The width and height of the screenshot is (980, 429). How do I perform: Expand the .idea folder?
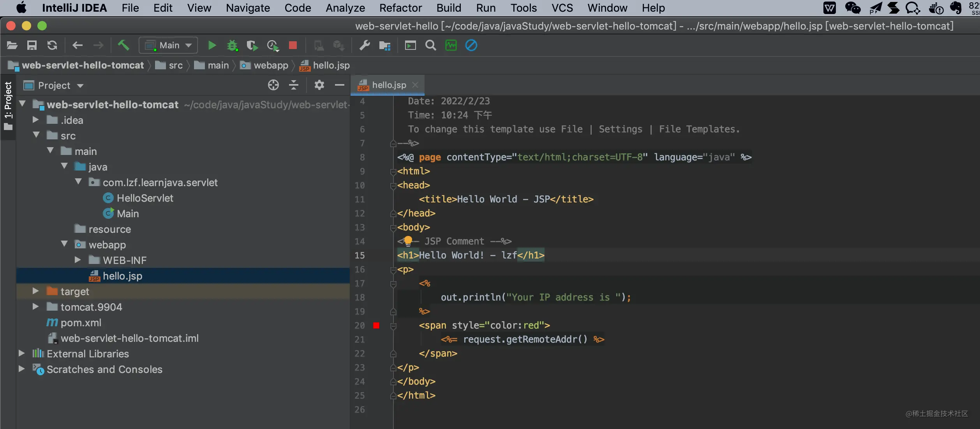point(35,120)
